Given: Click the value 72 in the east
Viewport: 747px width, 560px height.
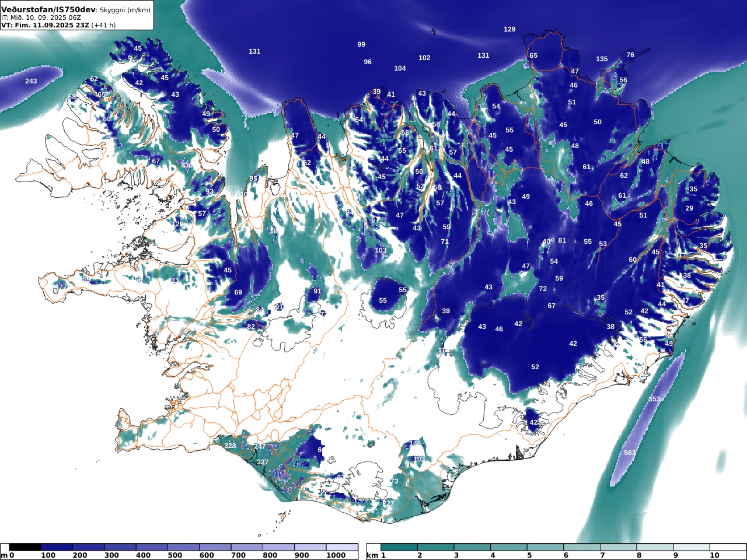Looking at the screenshot, I should coord(543,289).
